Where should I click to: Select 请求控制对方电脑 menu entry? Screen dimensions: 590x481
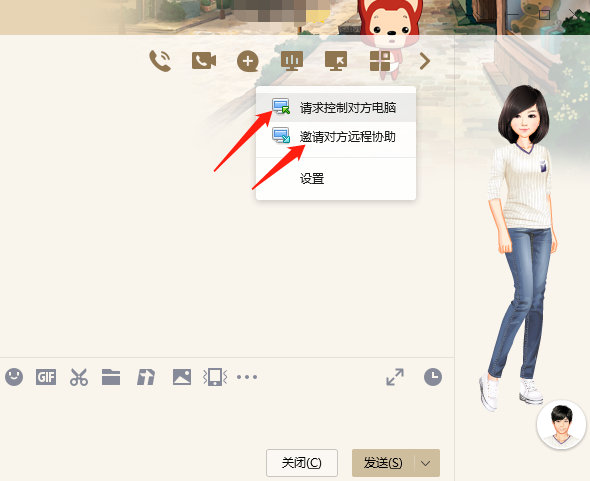click(336, 108)
